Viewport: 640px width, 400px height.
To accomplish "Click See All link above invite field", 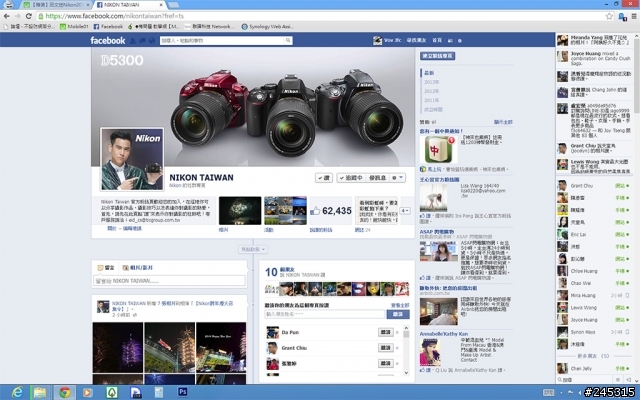I will pyautogui.click(x=400, y=305).
